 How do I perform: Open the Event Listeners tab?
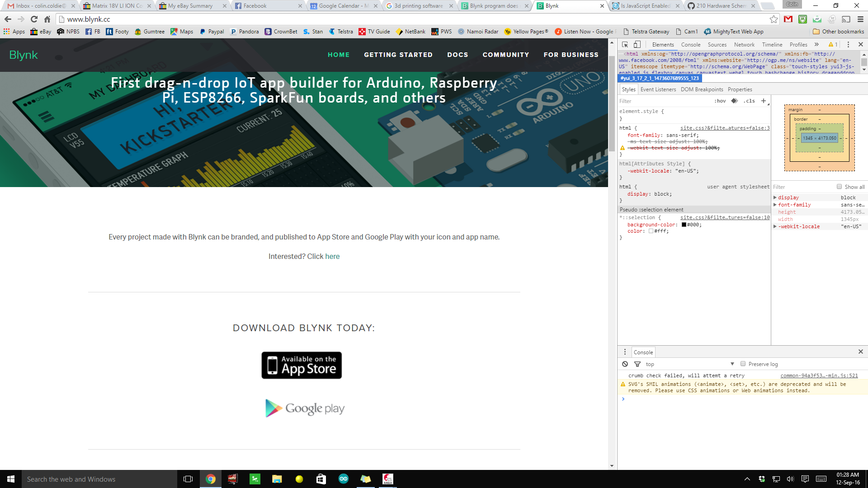(658, 89)
